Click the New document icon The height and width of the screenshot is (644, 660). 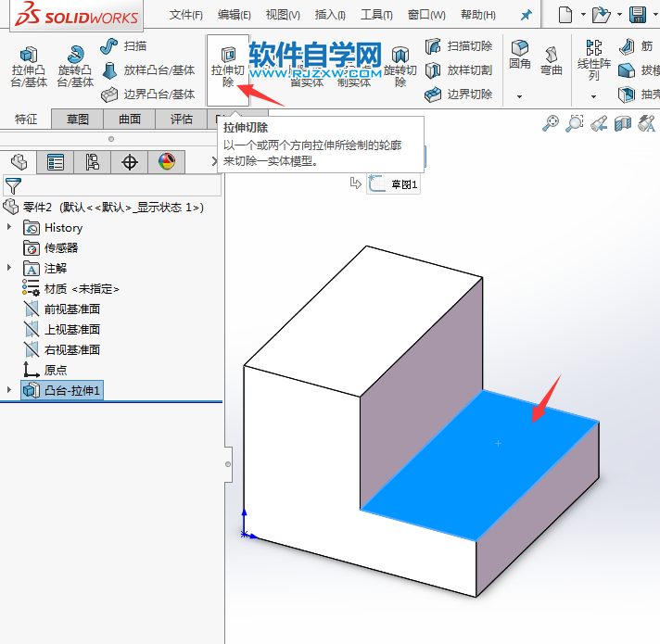pos(565,15)
